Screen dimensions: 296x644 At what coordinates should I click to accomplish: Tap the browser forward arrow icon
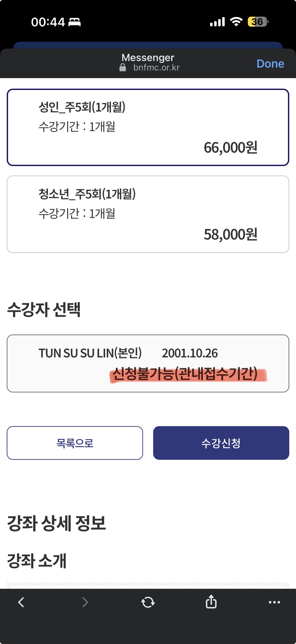pos(85,602)
